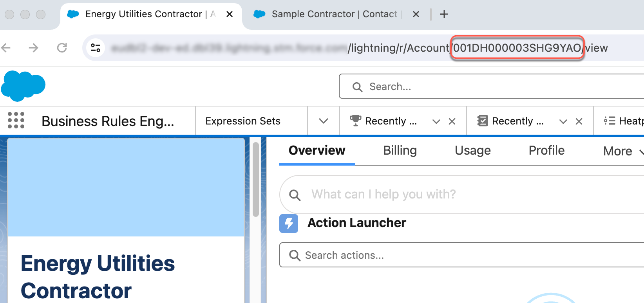644x303 pixels.
Task: Expand the Expression Sets dropdown chevron
Action: pos(324,121)
